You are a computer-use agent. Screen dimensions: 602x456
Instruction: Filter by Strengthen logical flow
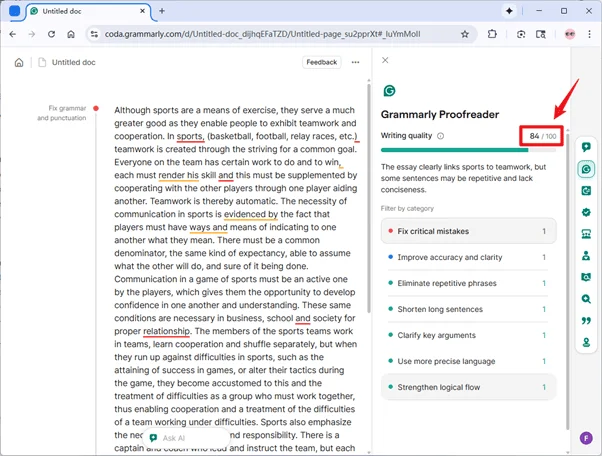(468, 387)
